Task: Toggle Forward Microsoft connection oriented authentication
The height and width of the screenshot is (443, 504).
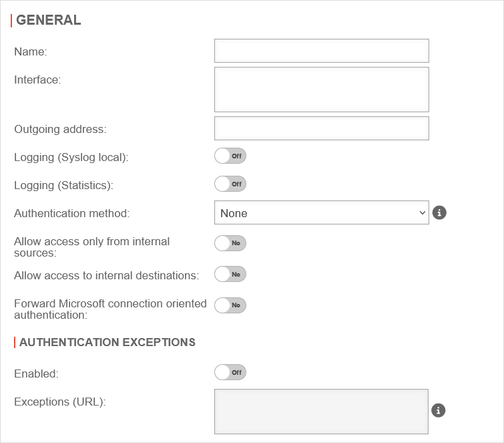Action: 230,305
